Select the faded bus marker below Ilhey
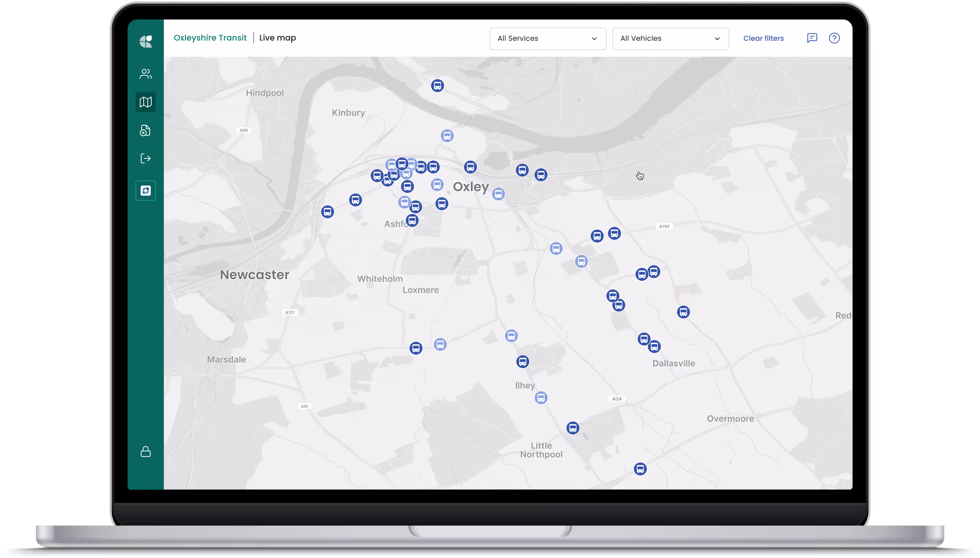 [x=541, y=398]
